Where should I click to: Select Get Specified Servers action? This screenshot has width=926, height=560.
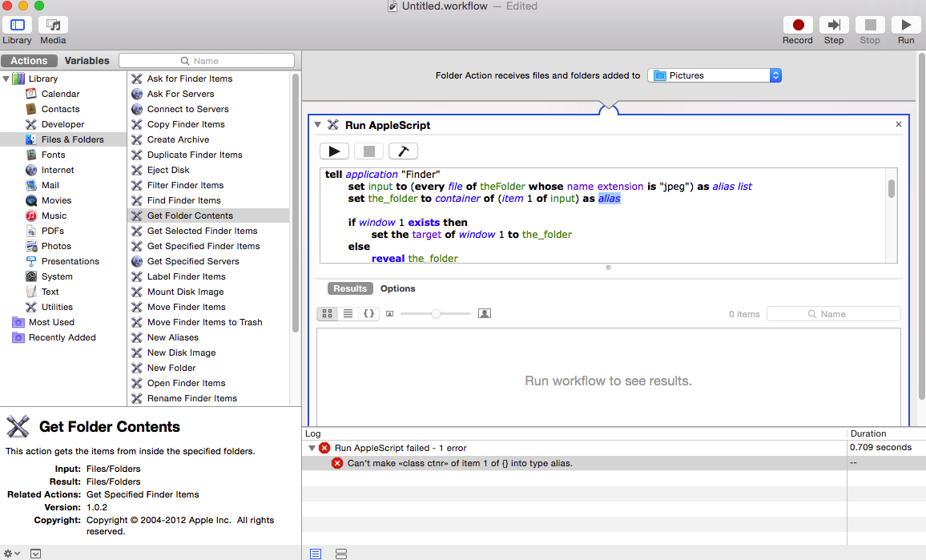tap(193, 262)
